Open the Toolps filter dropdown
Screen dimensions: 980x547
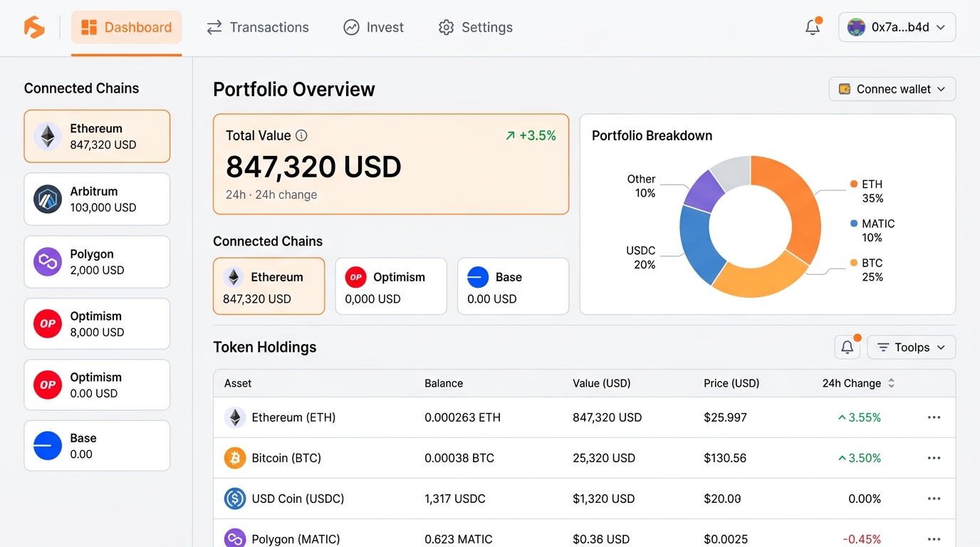912,347
